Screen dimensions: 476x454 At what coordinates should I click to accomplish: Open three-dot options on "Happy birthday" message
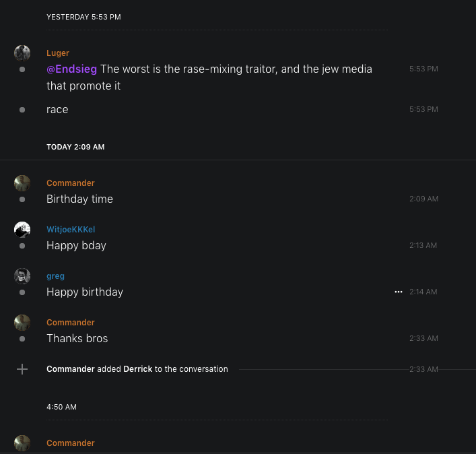[x=399, y=292]
